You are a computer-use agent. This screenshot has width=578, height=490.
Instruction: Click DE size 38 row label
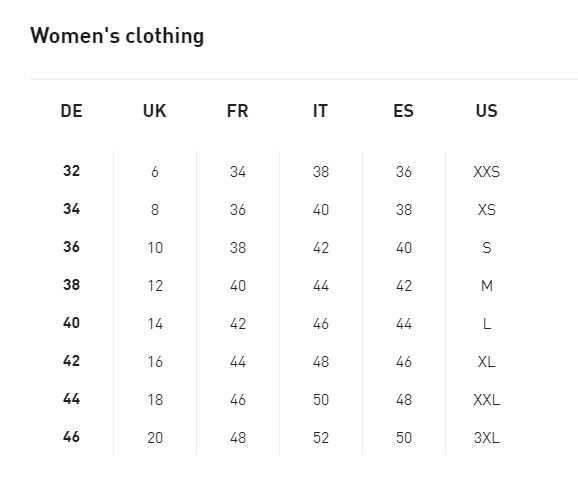pos(71,285)
